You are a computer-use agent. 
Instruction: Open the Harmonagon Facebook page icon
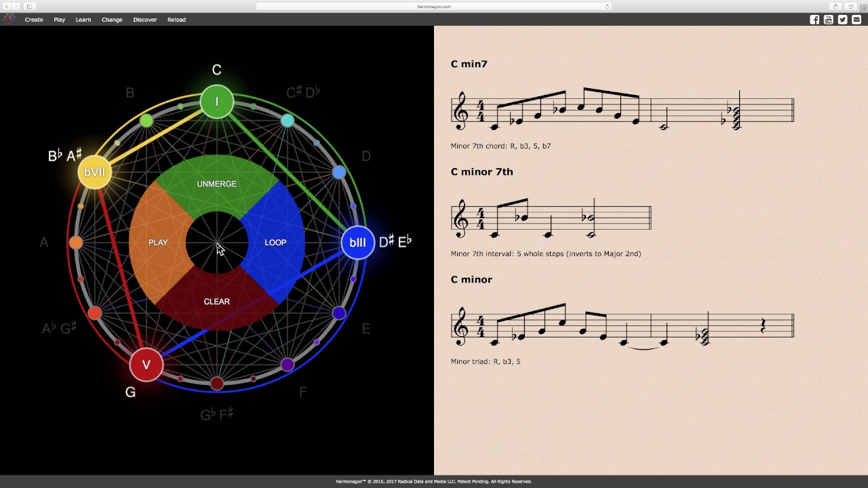(814, 20)
